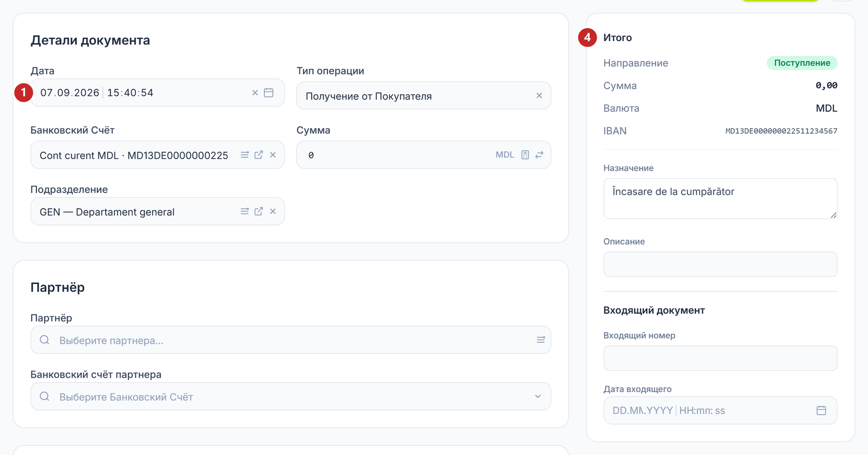Click the Дата входящего date input
The image size is (868, 455).
point(720,410)
